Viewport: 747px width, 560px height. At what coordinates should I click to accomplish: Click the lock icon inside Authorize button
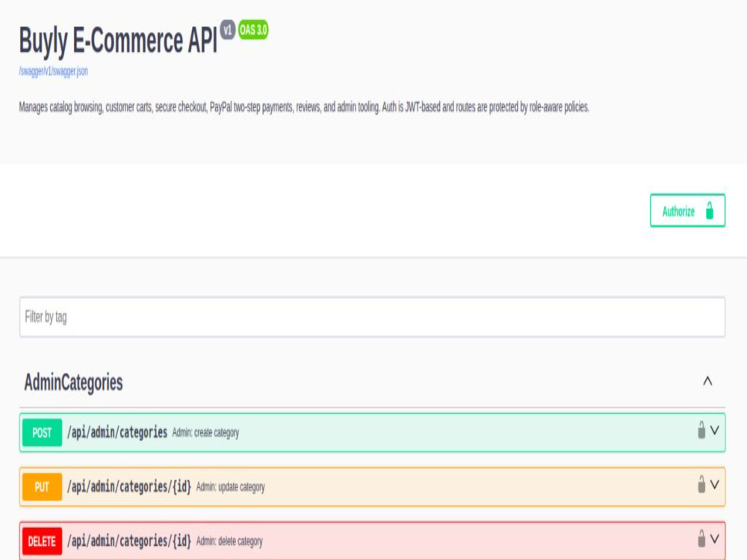point(710,211)
